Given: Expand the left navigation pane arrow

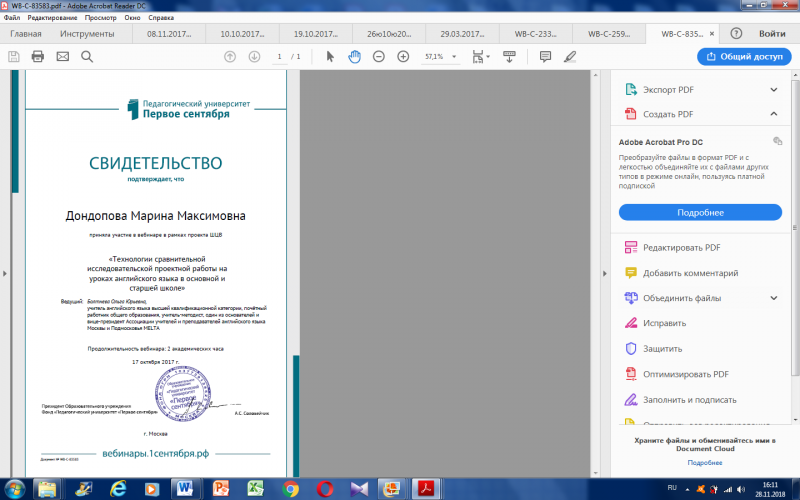Looking at the screenshot, I should click(x=5, y=273).
